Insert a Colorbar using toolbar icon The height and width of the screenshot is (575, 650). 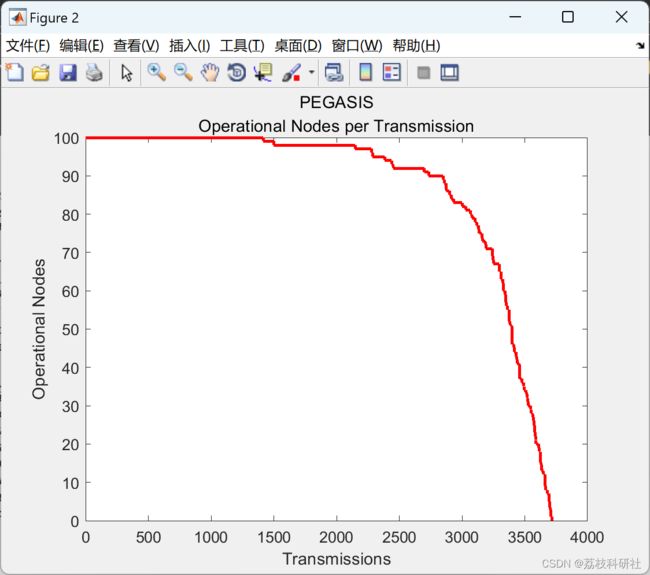click(x=365, y=73)
